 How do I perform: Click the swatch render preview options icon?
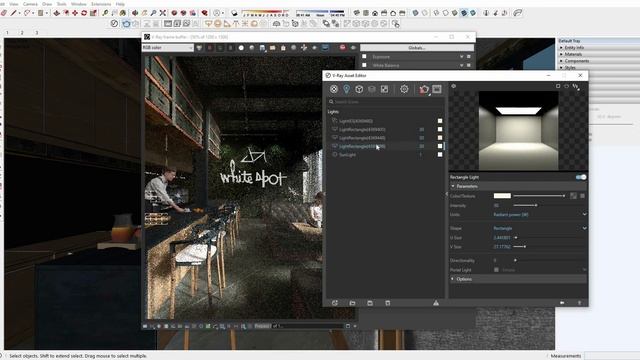[x=575, y=86]
